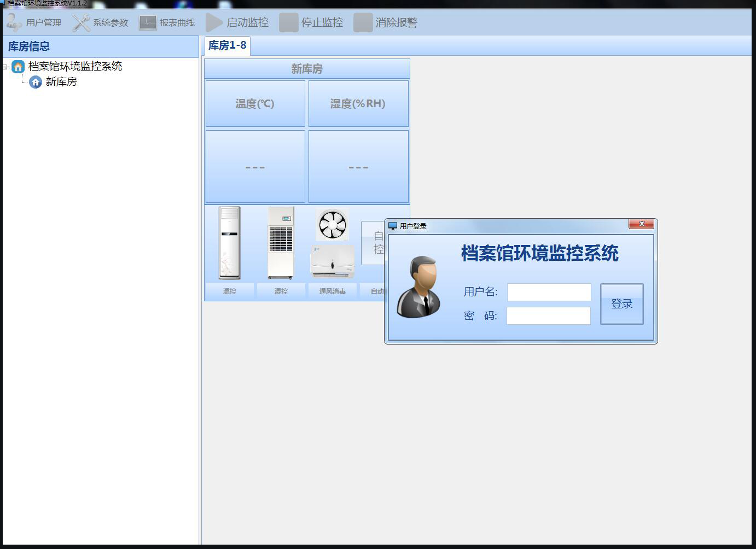Viewport: 756px width, 549px height.
Task: Click the user avatar in the login dialog
Action: pyautogui.click(x=419, y=287)
